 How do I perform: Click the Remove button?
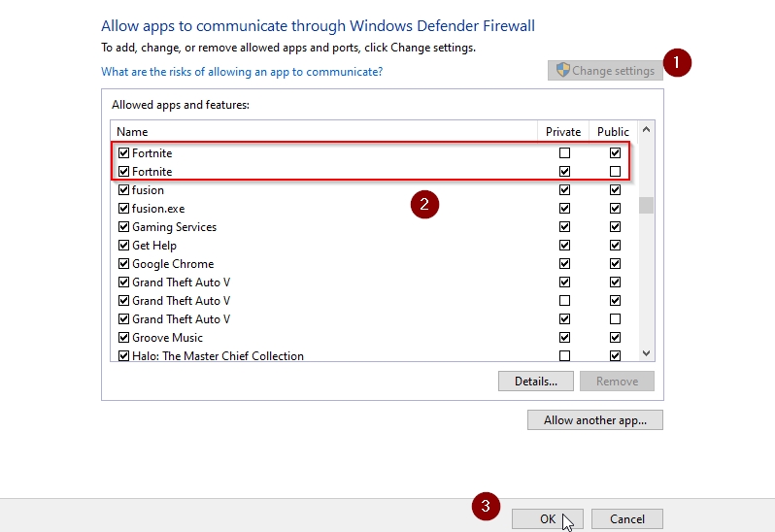pos(617,382)
